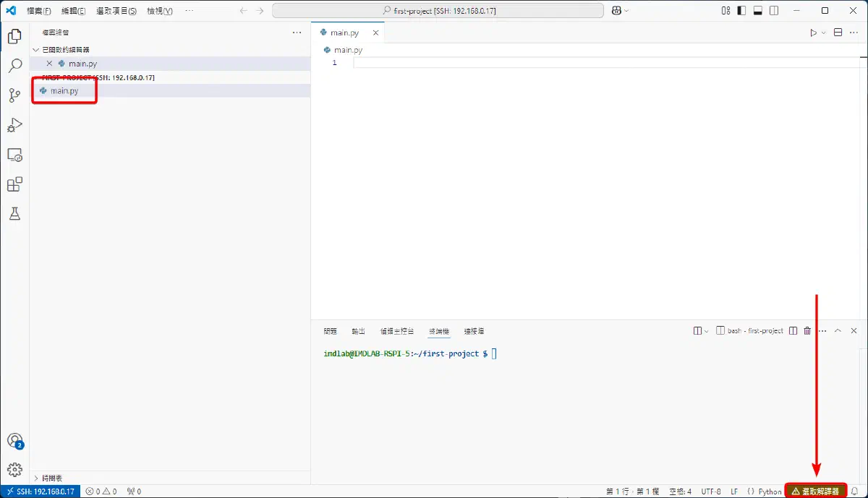Click the main.py breadcrumb above editor
868x498 pixels.
coord(343,50)
